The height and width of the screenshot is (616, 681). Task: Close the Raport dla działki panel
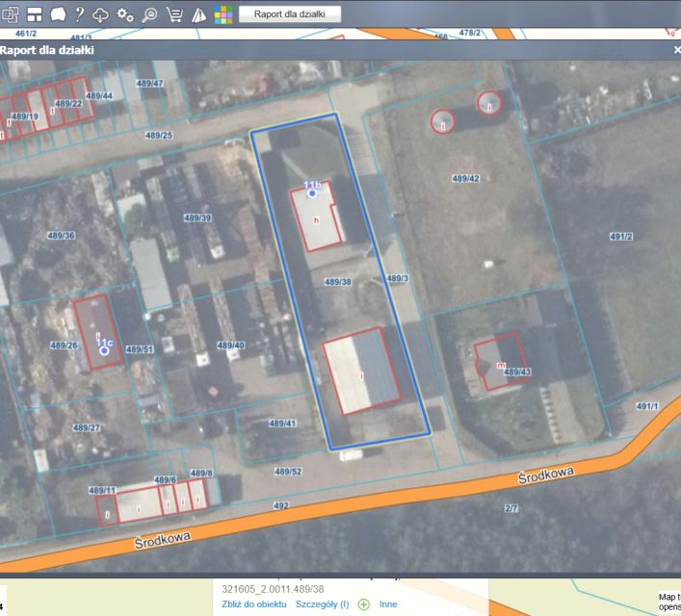pyautogui.click(x=676, y=49)
